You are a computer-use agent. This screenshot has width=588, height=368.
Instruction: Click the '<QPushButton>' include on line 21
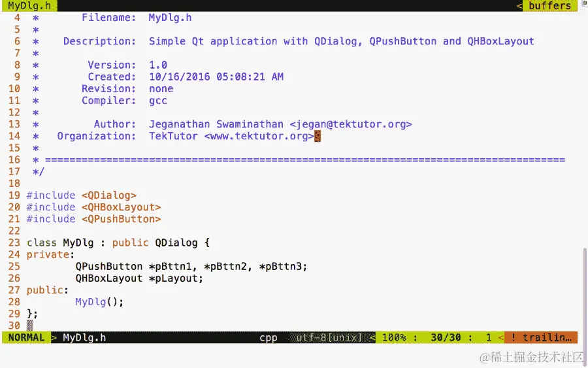pyautogui.click(x=121, y=219)
